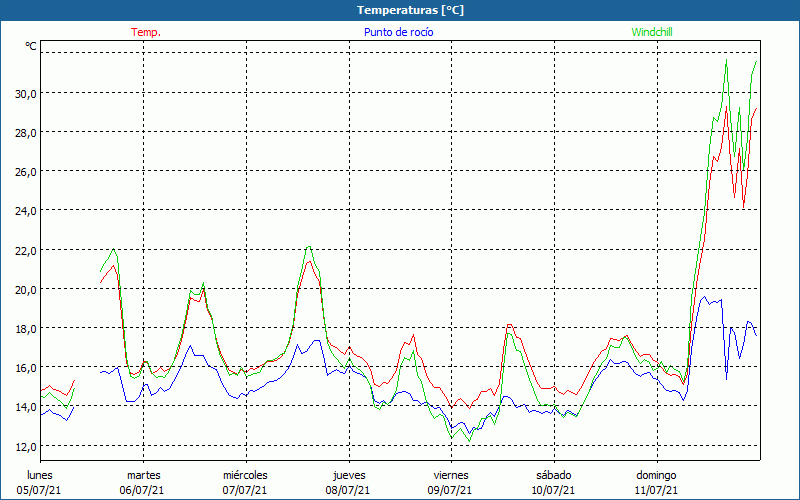Select the blue 'Punto de rocío' legend label
800x500 pixels.
[x=398, y=32]
